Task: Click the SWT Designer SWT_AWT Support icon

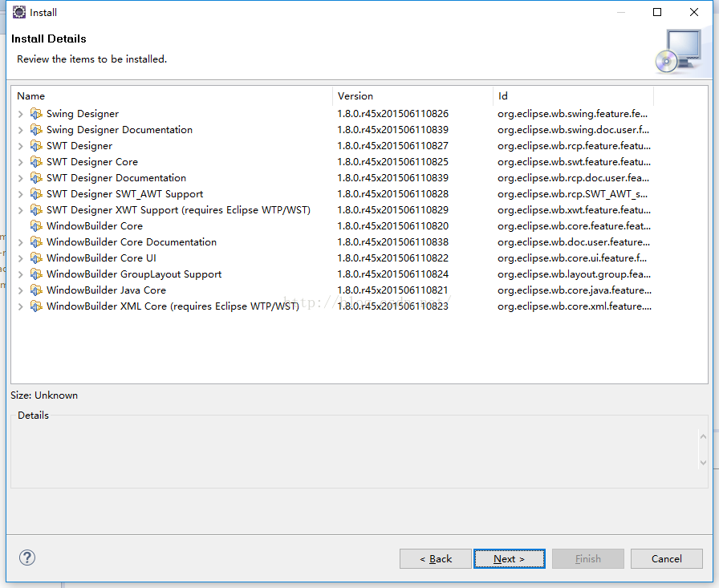Action: [x=36, y=193]
